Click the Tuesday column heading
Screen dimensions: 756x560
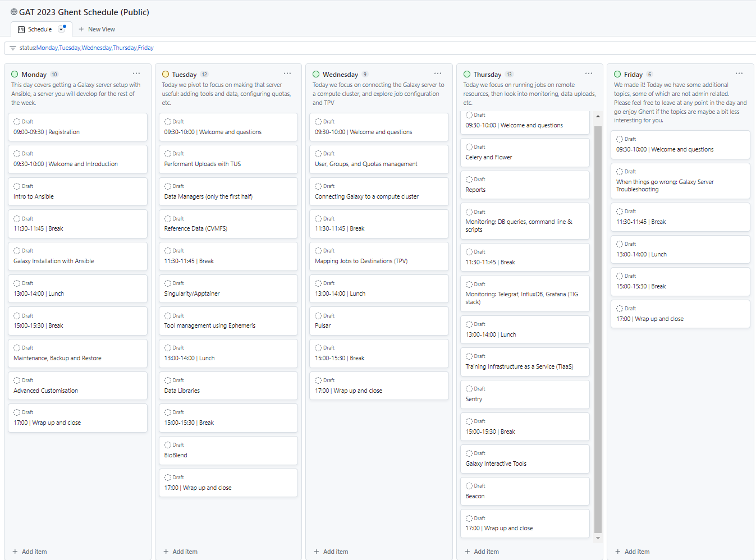pos(184,75)
